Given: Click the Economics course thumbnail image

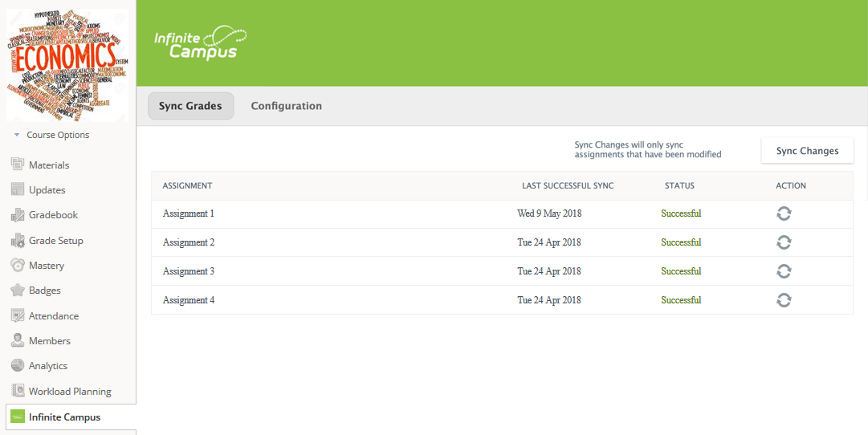Looking at the screenshot, I should 67,65.
